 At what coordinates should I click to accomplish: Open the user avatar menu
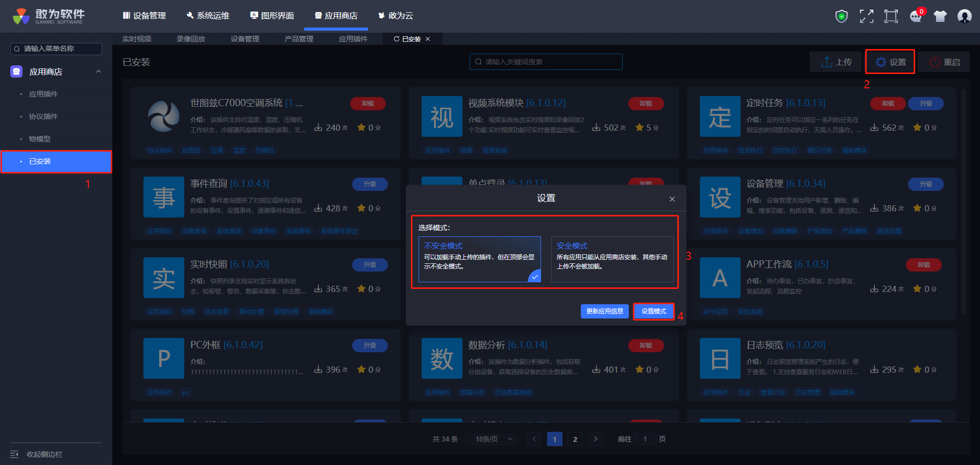(x=965, y=16)
